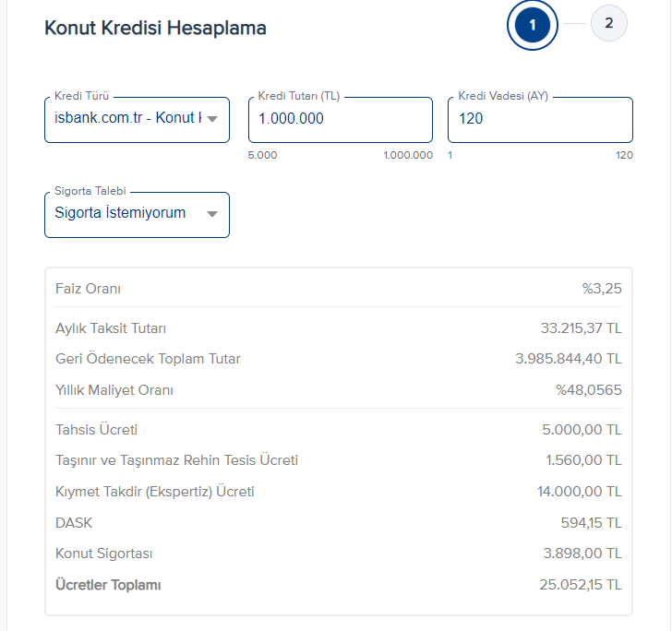Click the DASK fee amount 594,15 TL

coord(591,523)
